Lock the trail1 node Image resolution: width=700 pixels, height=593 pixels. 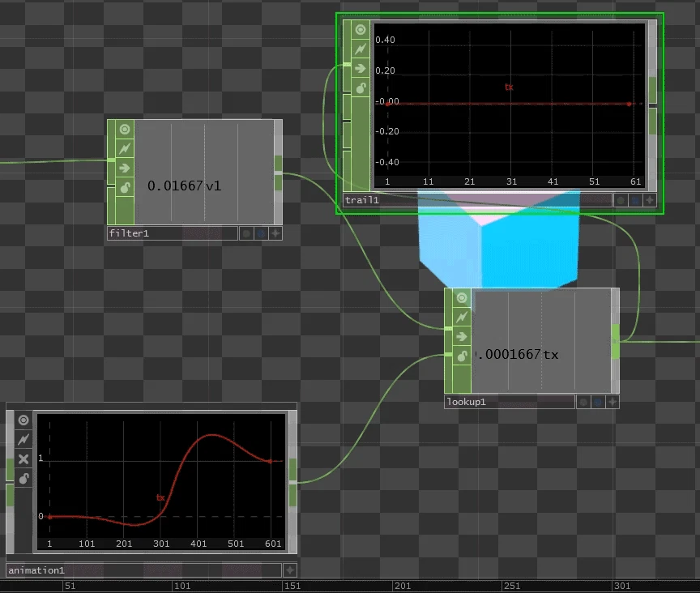tap(361, 88)
